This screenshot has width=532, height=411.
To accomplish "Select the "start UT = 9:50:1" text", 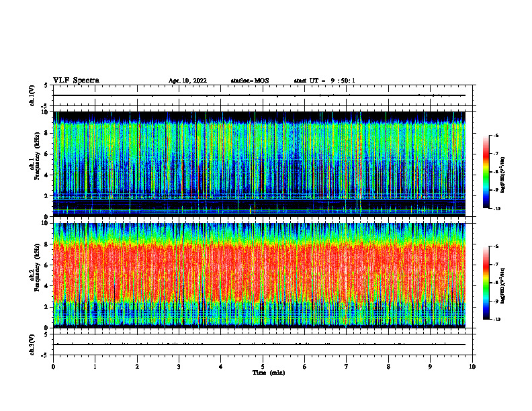I will [x=324, y=81].
